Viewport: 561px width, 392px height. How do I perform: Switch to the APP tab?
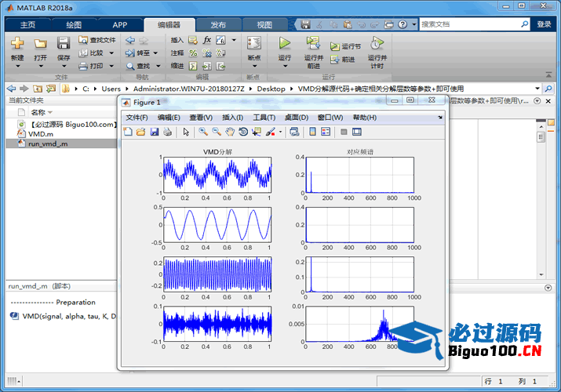pyautogui.click(x=120, y=24)
